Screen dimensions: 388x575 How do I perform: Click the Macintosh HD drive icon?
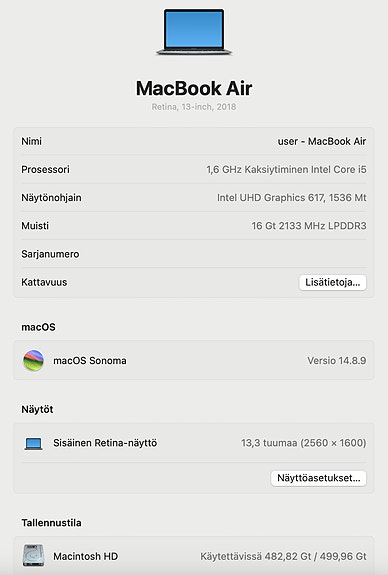33,555
